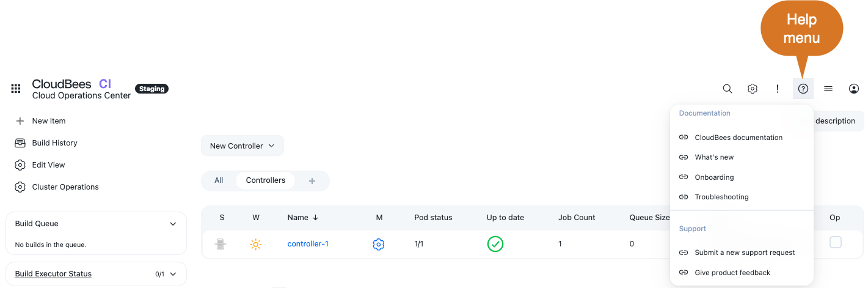The image size is (868, 288).
Task: Click the W column header
Action: (x=256, y=217)
